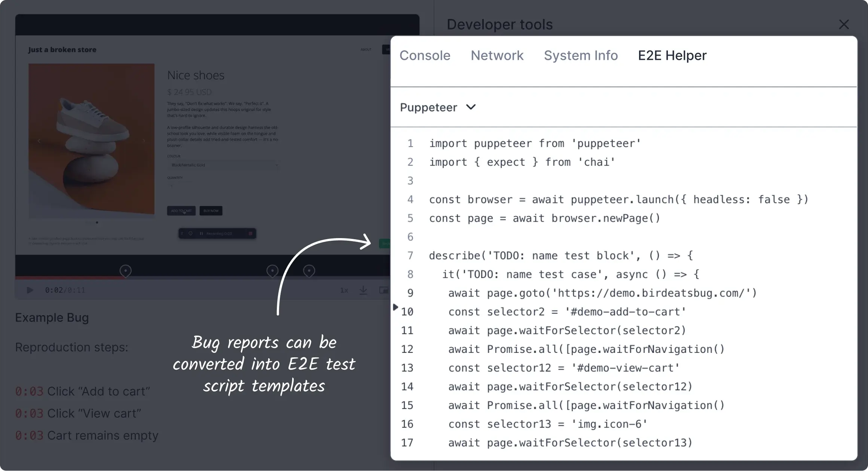Expand the fold triangle beside line 10
Image resolution: width=868 pixels, height=471 pixels.
pos(395,307)
